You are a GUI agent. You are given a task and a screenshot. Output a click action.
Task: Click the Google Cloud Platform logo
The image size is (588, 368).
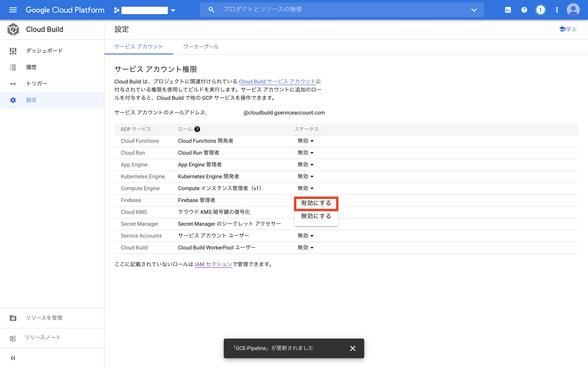pyautogui.click(x=65, y=10)
